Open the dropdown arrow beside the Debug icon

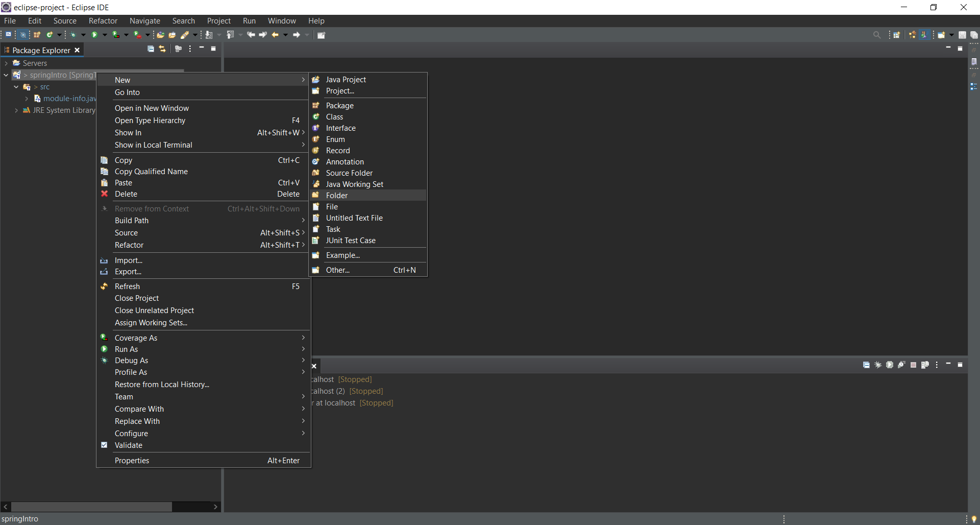tap(83, 35)
